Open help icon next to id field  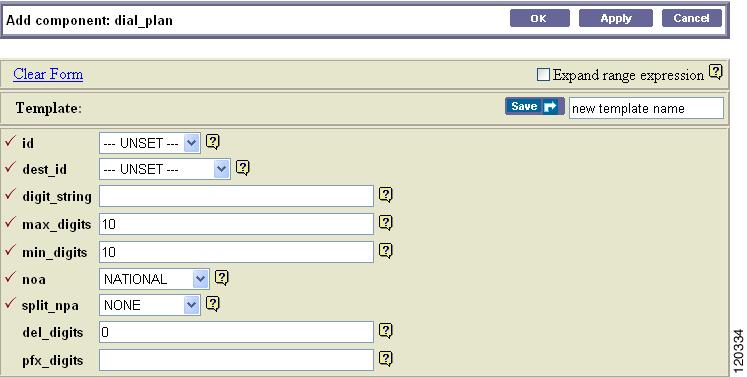pyautogui.click(x=212, y=142)
